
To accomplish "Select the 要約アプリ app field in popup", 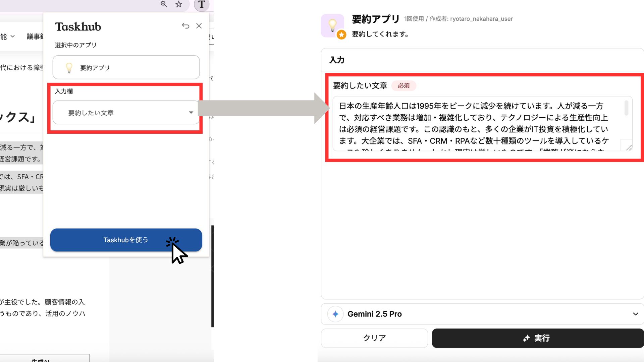I will (126, 67).
